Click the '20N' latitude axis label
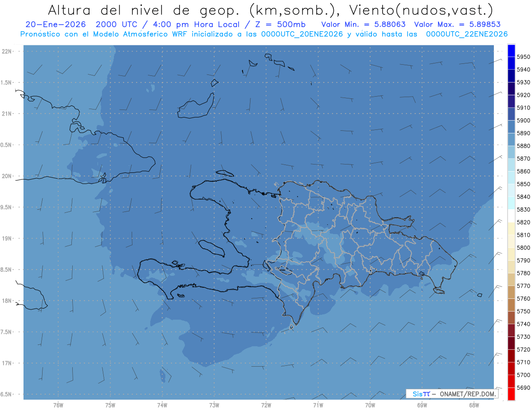This screenshot has height=411, width=532. [x=7, y=176]
